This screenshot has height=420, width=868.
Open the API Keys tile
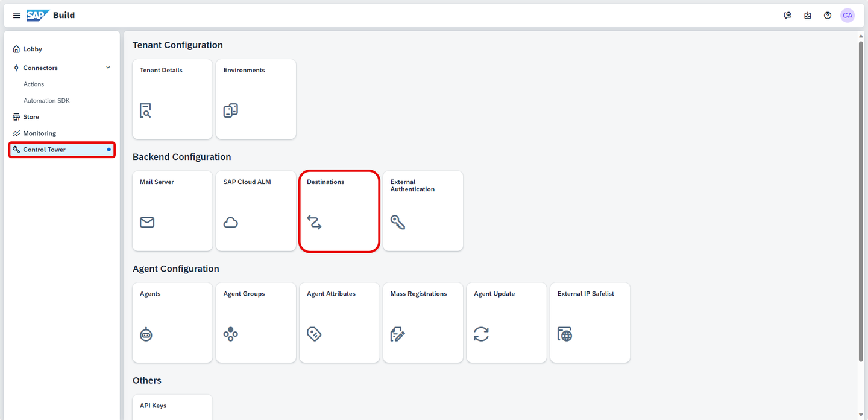point(172,407)
